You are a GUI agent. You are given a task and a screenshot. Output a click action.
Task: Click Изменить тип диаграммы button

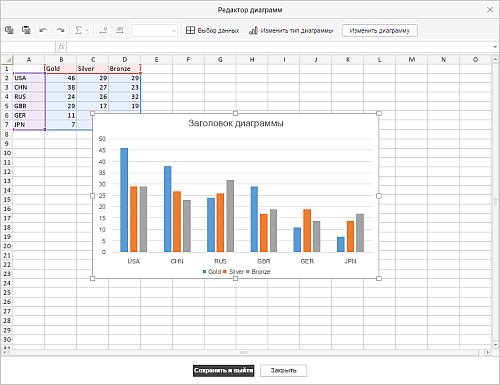pos(291,31)
